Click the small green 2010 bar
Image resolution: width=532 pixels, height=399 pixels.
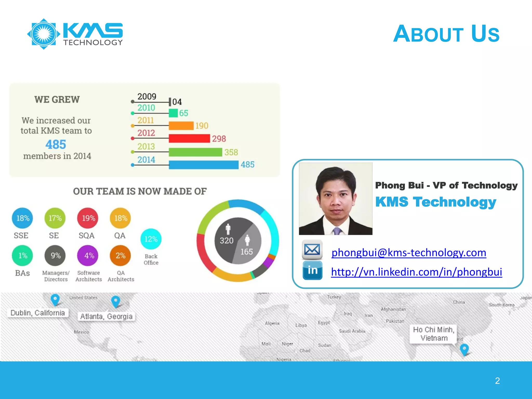[173, 113]
